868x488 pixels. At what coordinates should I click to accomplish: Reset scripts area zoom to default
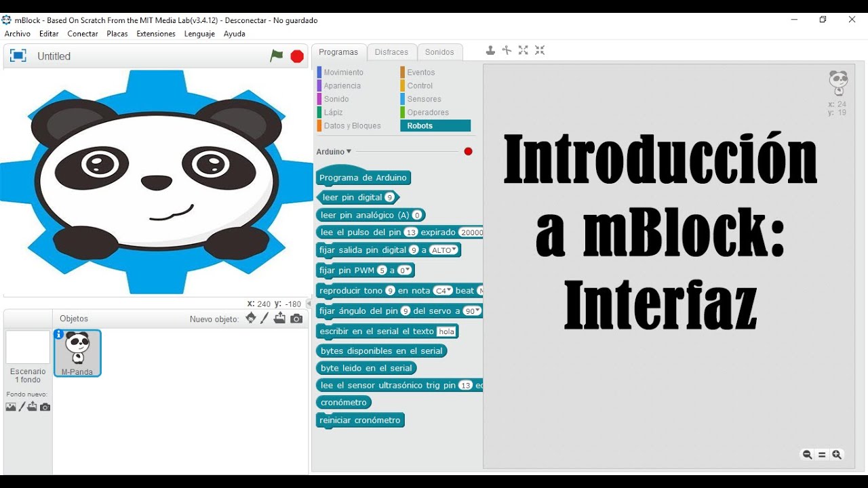pos(822,455)
